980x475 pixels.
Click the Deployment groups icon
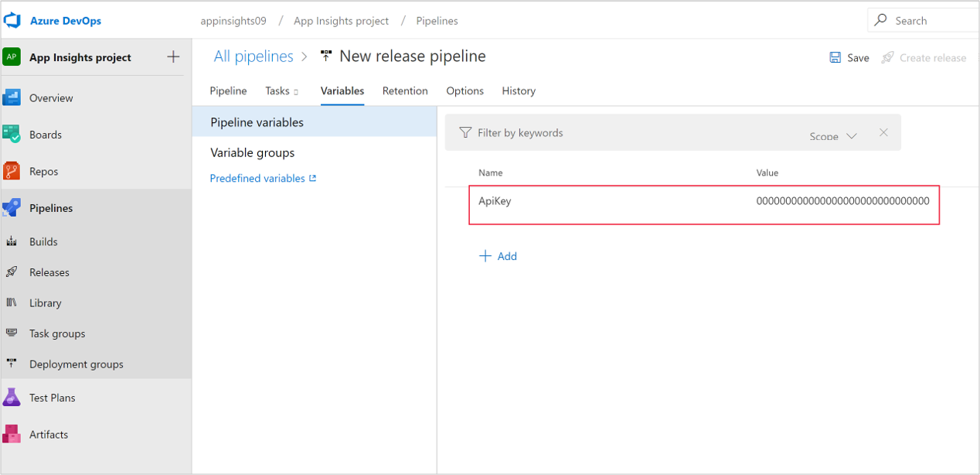point(12,364)
